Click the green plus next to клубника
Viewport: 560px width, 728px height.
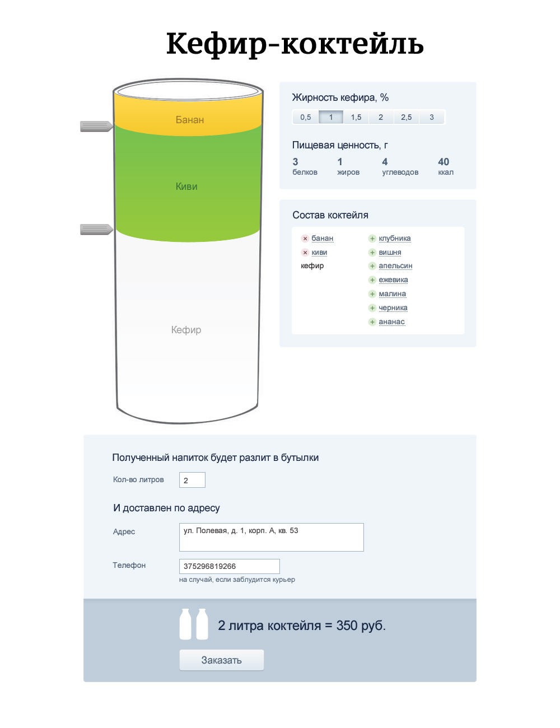(372, 239)
